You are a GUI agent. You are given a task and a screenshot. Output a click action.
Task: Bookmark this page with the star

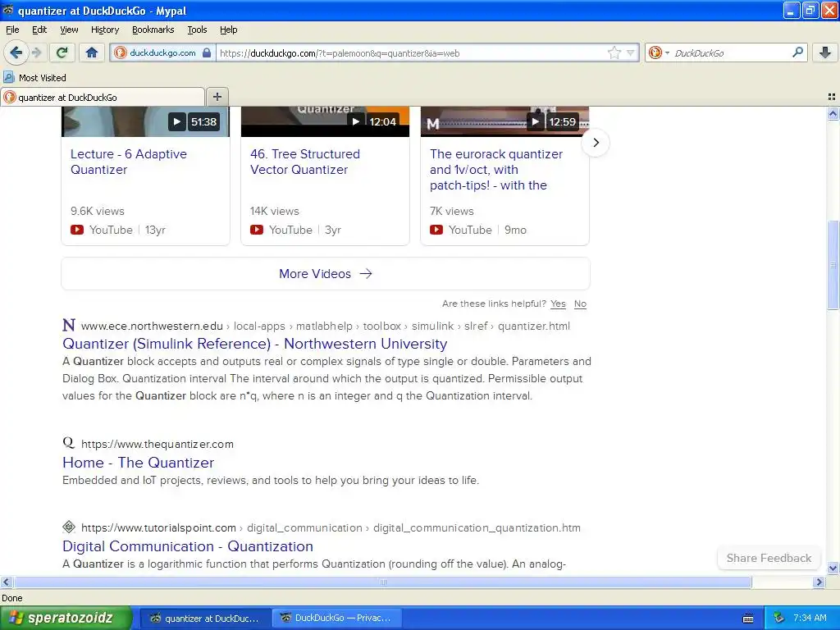pyautogui.click(x=614, y=52)
